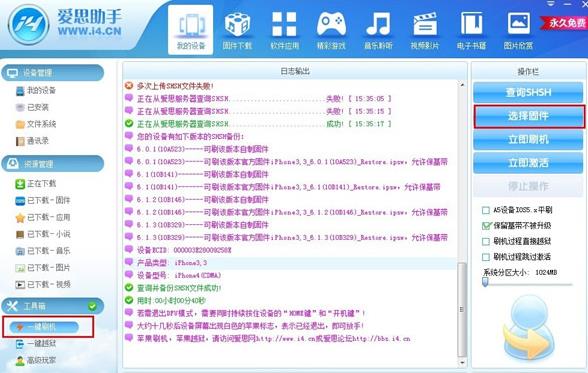Screen dimensions: 588x373
Task: Open the 图片欣赏 picture icon tab
Action: (x=518, y=31)
